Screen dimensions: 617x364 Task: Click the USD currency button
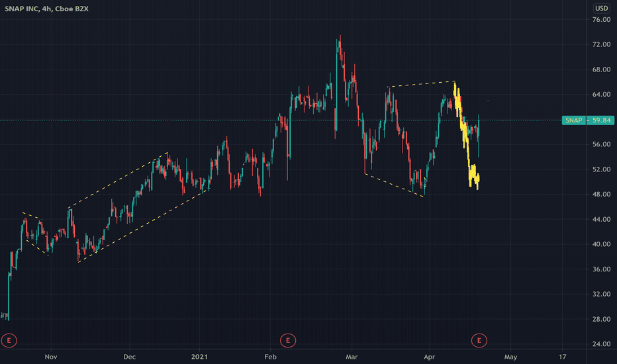[601, 8]
